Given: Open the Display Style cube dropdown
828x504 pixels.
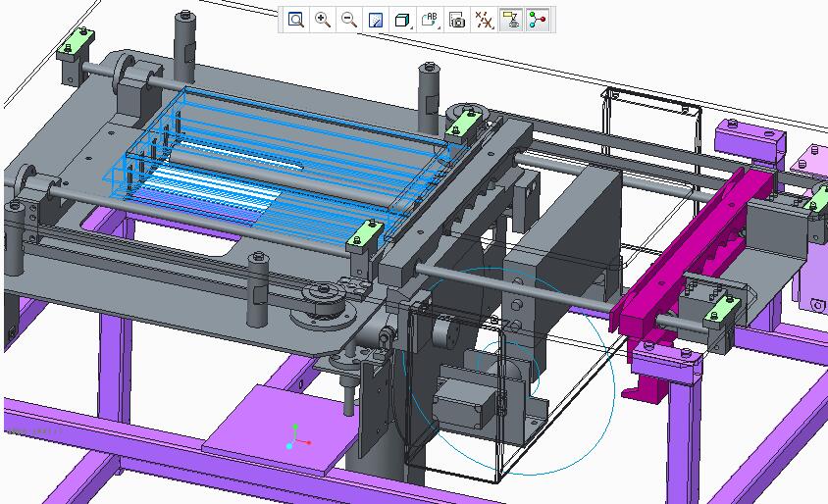Looking at the screenshot, I should (x=402, y=20).
